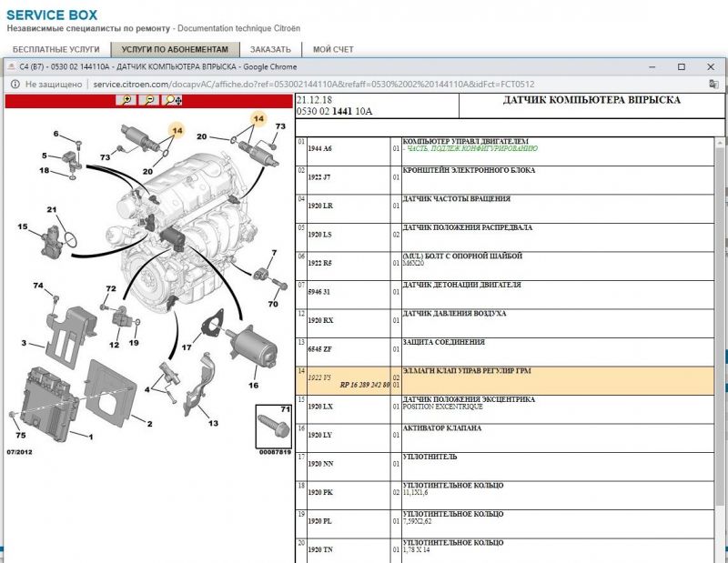
Task: Click the site info icon in address bar
Action: pos(15,84)
